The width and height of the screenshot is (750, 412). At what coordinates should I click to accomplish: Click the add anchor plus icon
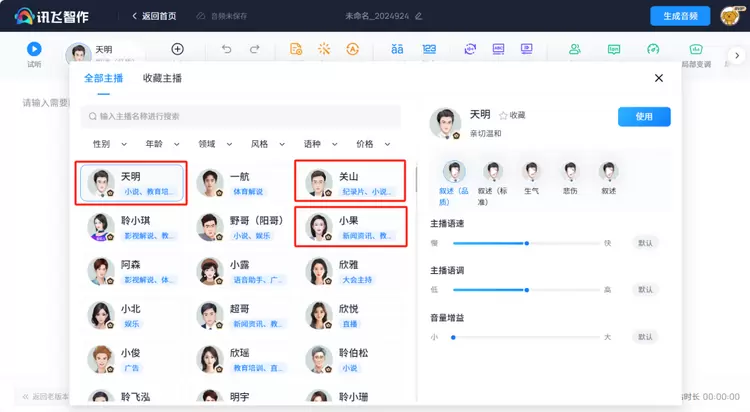pos(177,49)
